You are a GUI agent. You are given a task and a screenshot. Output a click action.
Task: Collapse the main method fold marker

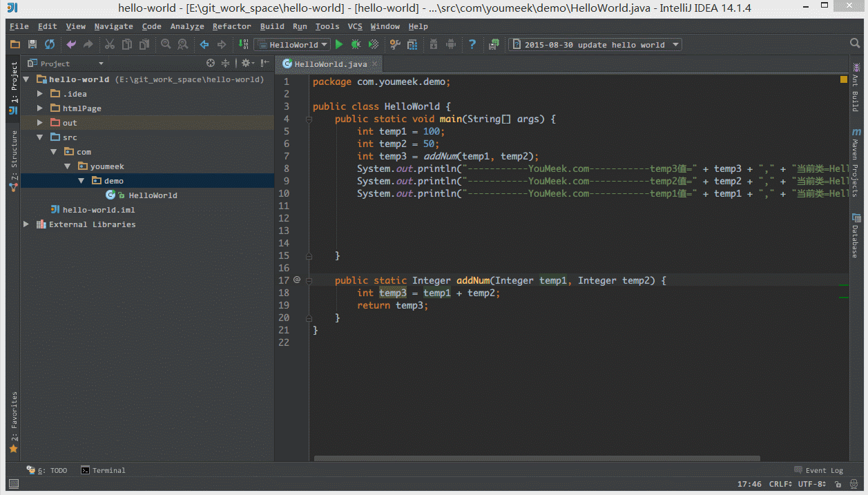point(308,119)
